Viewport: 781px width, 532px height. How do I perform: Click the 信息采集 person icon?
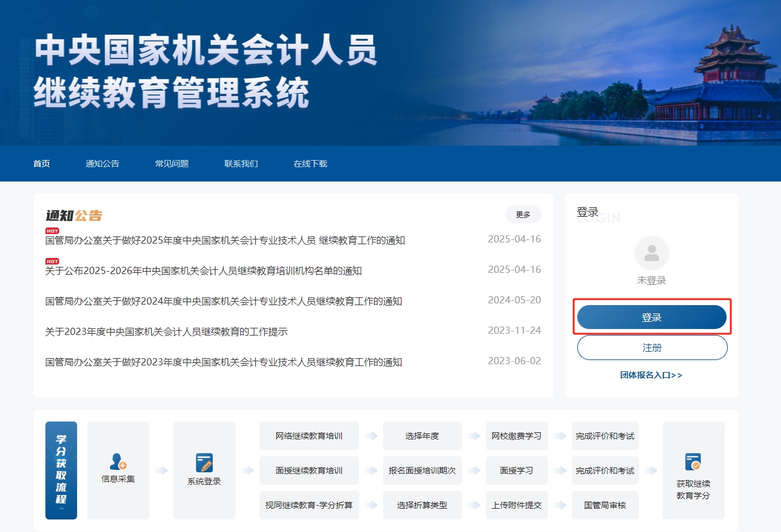(118, 461)
